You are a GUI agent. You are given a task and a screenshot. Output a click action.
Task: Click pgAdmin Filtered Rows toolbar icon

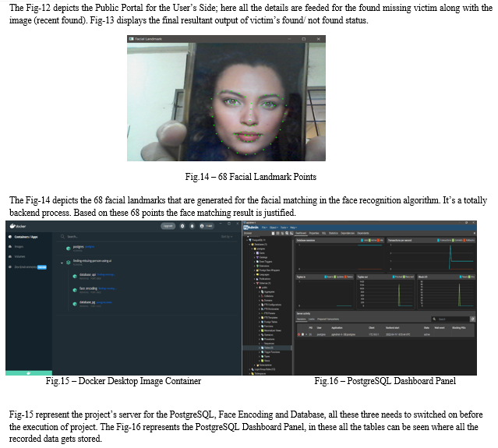point(282,233)
